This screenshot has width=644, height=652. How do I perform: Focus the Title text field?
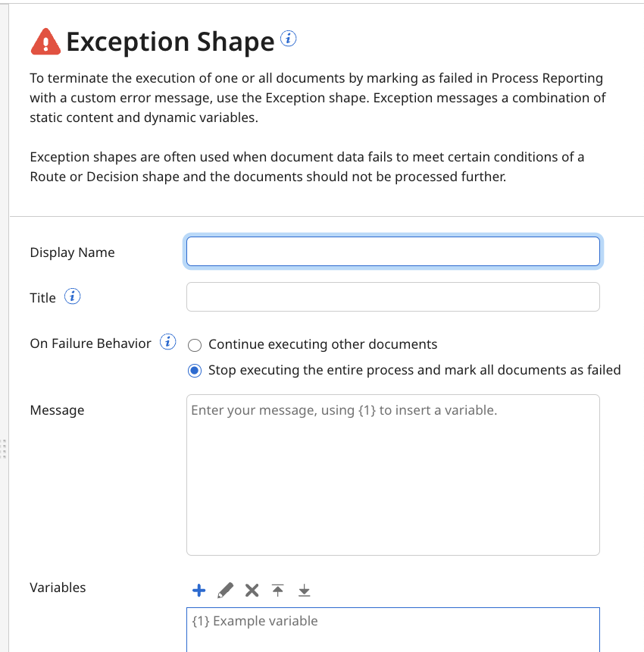pos(392,297)
